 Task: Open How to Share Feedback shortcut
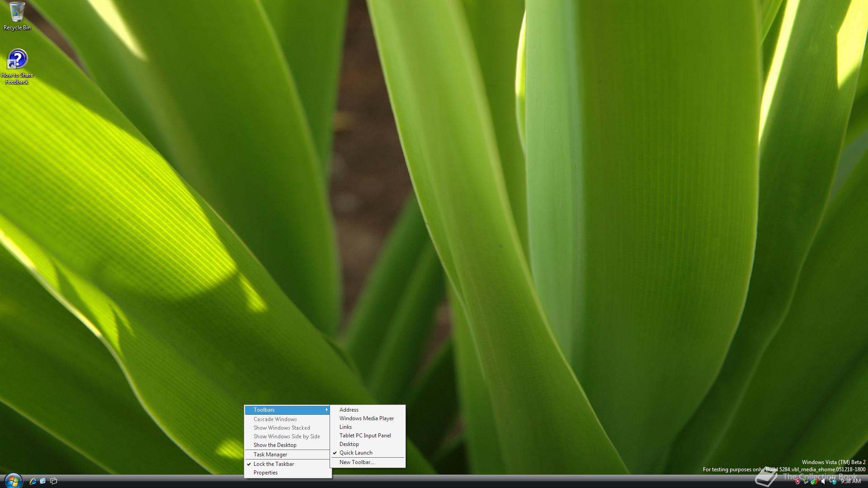pos(17,66)
